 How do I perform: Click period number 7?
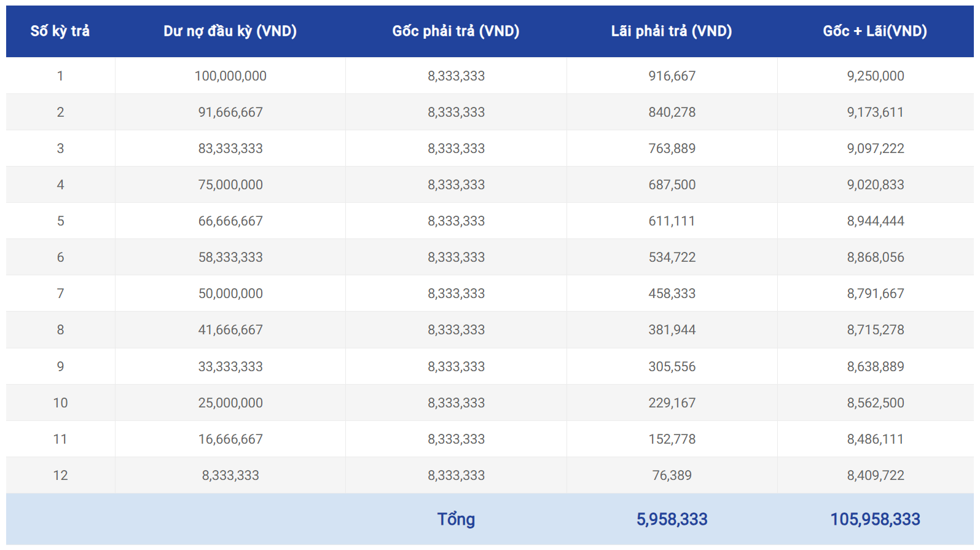60,293
